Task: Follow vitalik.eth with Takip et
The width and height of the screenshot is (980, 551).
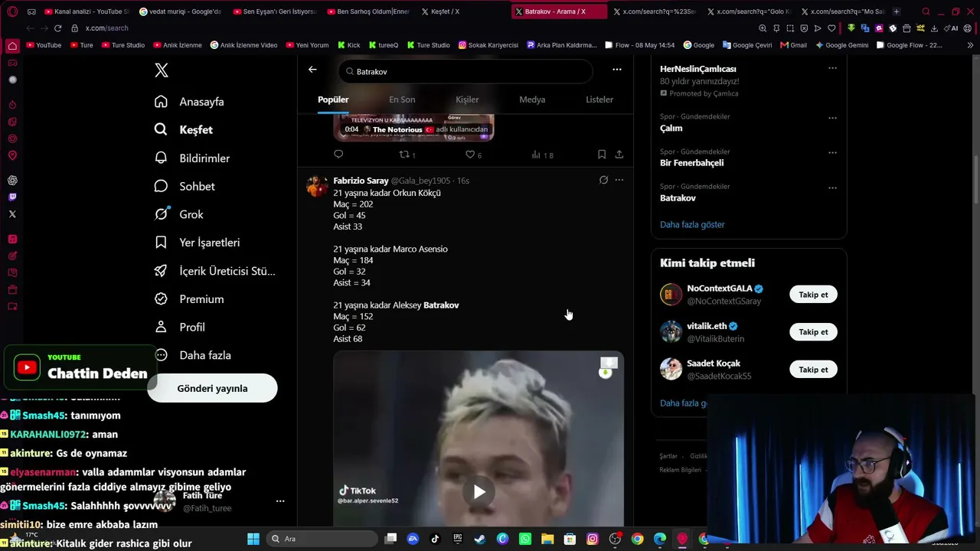Action: [813, 332]
